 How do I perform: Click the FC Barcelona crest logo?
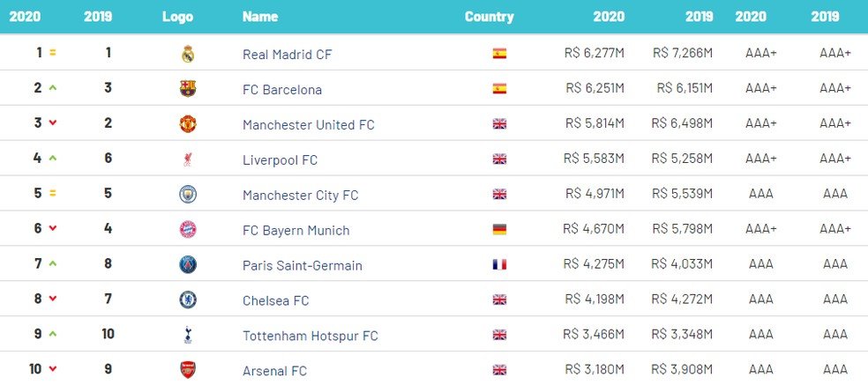(x=188, y=88)
